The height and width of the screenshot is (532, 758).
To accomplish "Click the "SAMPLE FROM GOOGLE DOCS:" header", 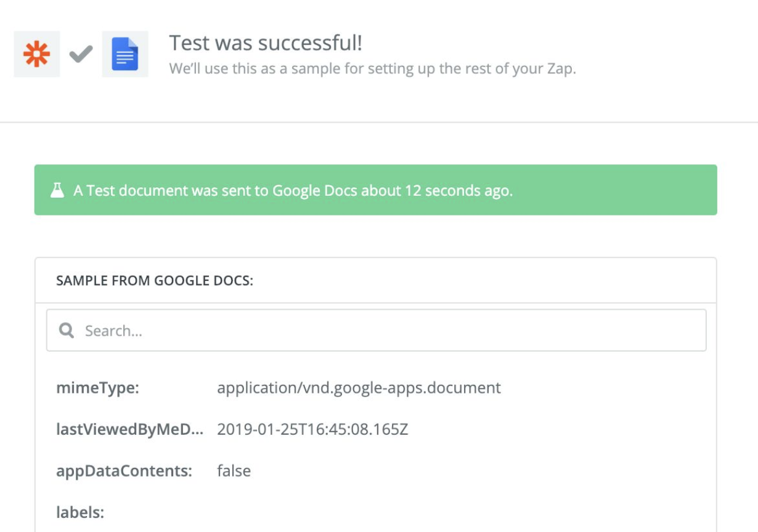I will tap(155, 281).
